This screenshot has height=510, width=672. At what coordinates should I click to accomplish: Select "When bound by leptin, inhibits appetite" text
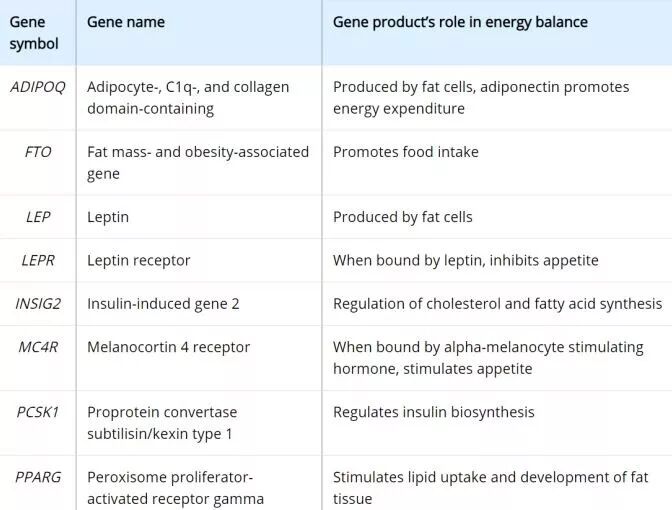coord(465,260)
